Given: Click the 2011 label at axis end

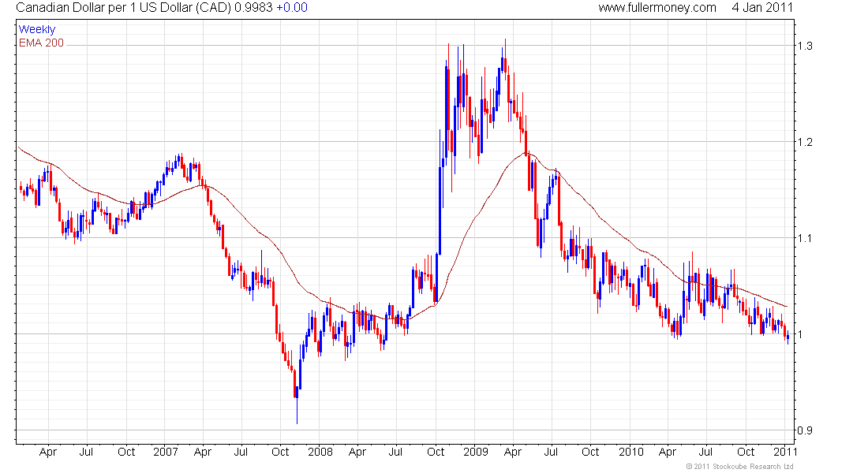Looking at the screenshot, I should tap(784, 453).
